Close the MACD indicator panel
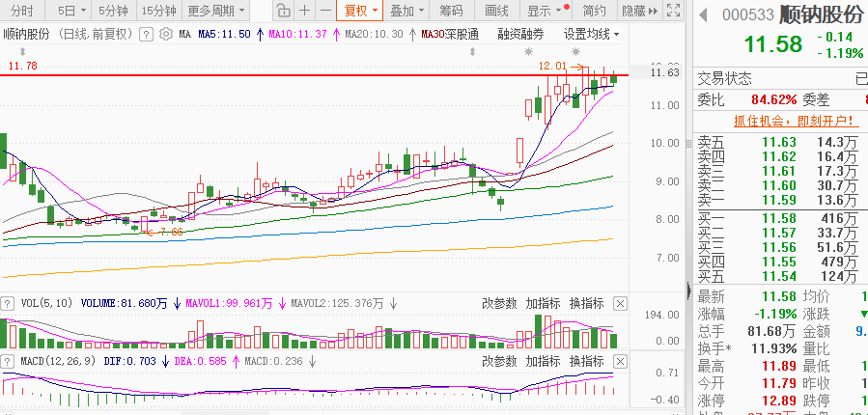The height and width of the screenshot is (415, 868). coord(621,362)
